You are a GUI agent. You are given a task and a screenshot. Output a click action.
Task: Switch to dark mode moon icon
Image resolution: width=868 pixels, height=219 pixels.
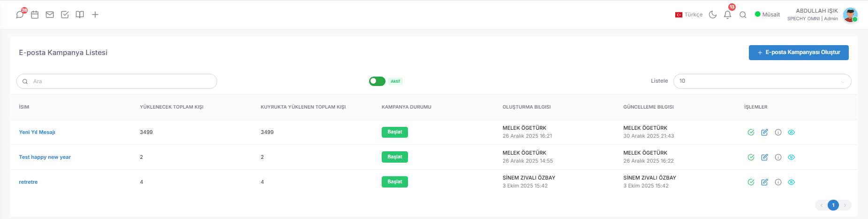click(713, 15)
